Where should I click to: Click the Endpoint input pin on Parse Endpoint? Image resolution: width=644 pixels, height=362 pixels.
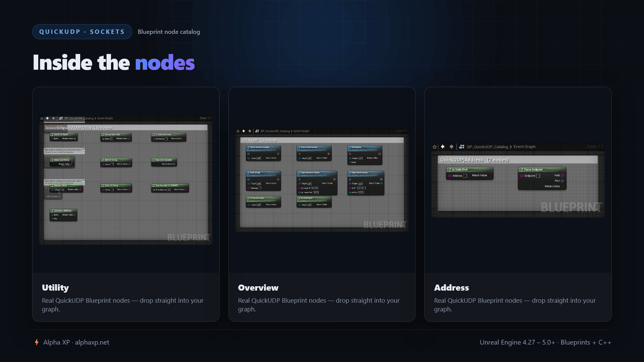point(522,176)
